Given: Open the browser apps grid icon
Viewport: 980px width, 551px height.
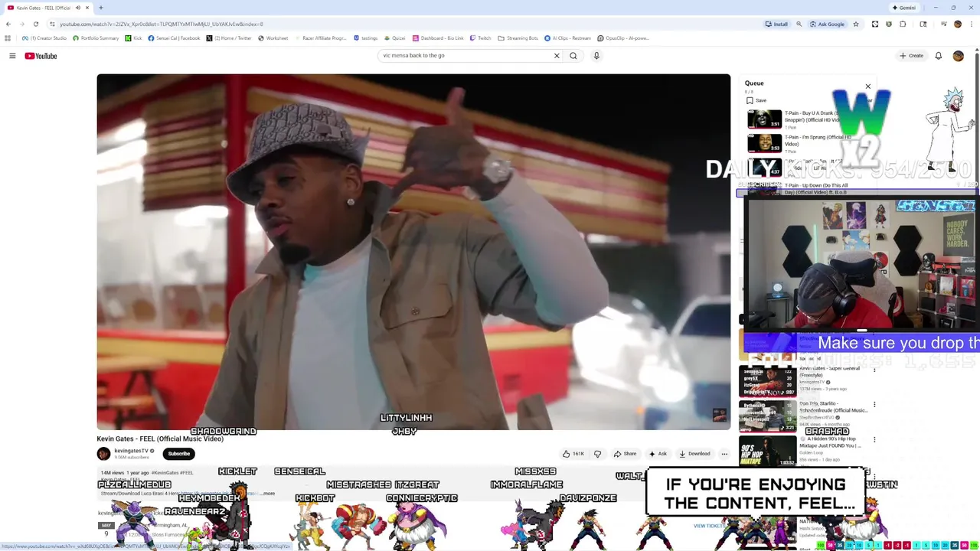Looking at the screenshot, I should 8,38.
